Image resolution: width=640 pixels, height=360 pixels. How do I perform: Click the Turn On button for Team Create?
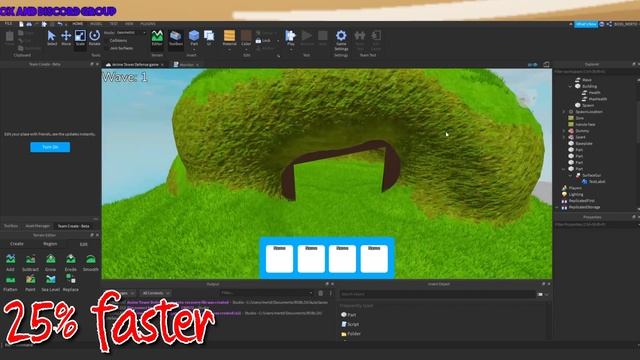tap(50, 147)
